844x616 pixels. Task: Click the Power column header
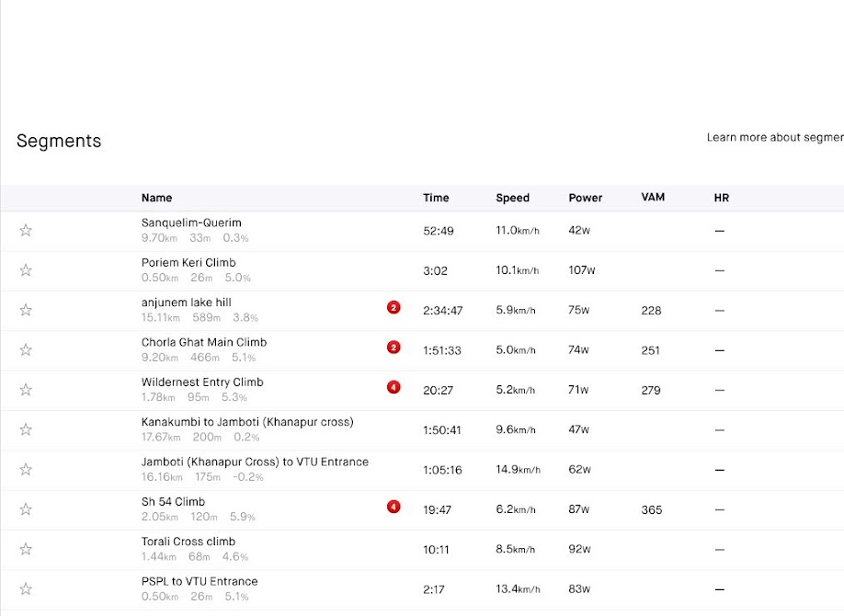tap(585, 198)
